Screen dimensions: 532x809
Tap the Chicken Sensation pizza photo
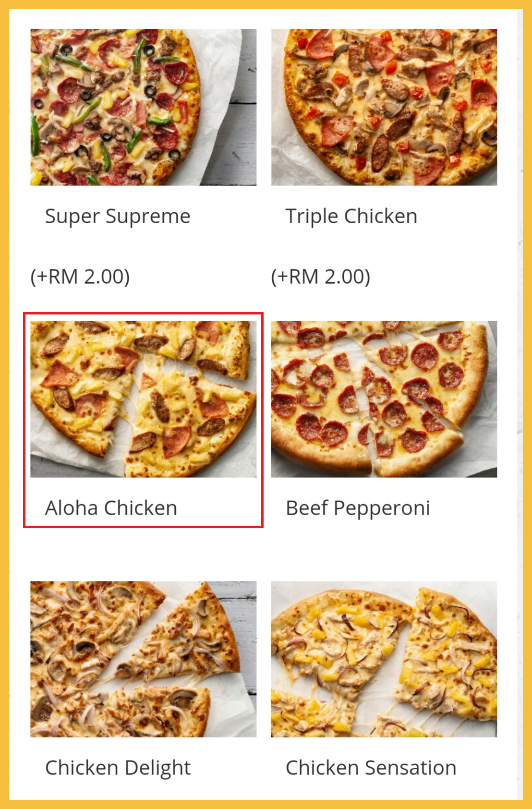(384, 659)
